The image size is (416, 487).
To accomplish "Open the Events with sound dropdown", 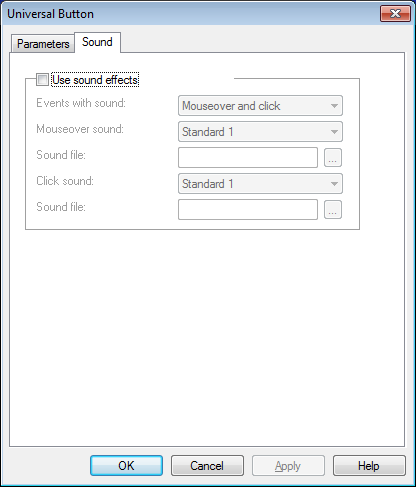I will tap(260, 106).
